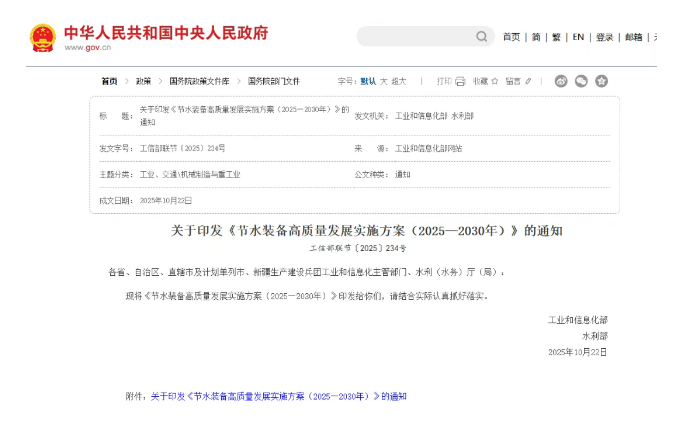Open 国务院政策文件库 breadcrumb link
Screen dimensions: 690x432
coord(199,81)
